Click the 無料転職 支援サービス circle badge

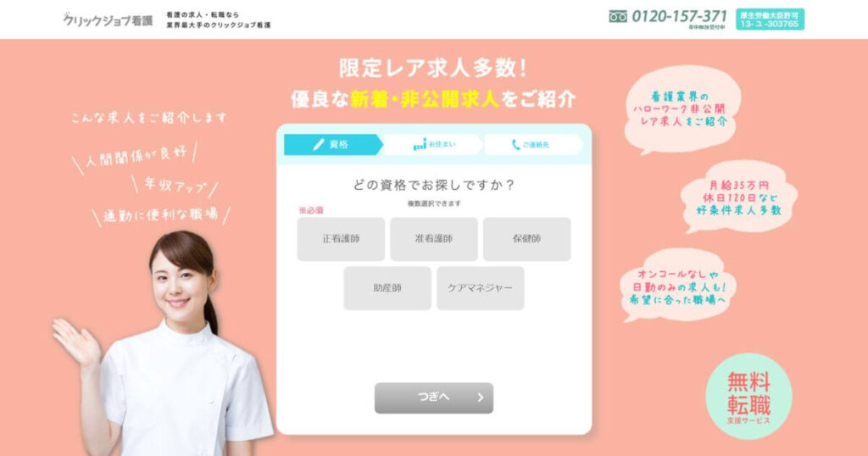pyautogui.click(x=748, y=396)
